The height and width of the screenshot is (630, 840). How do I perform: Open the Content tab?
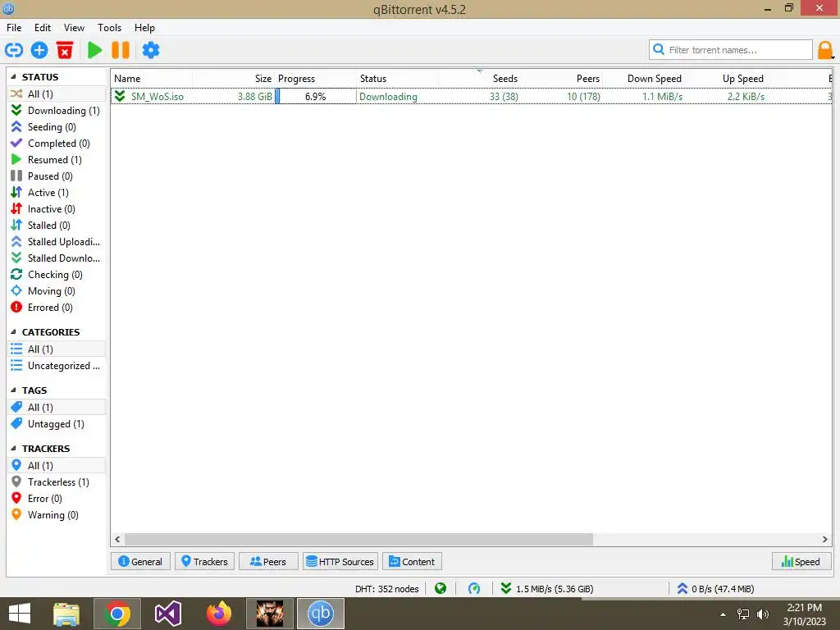[x=412, y=561]
